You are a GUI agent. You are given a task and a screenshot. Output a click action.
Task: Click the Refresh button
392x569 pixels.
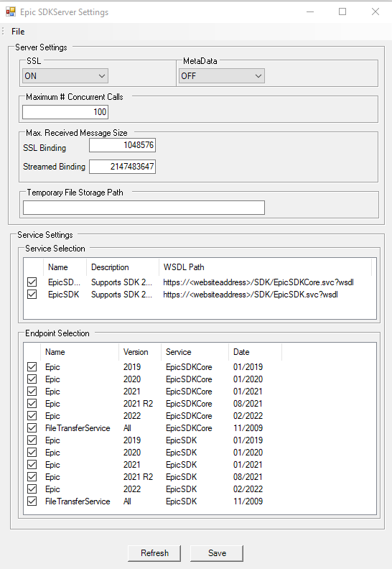point(154,553)
